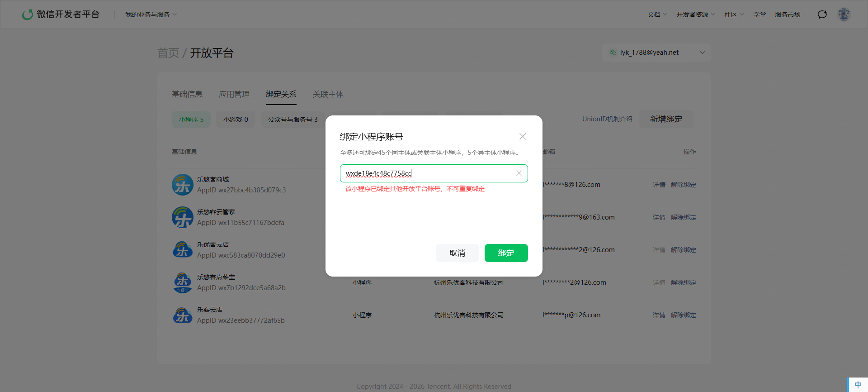Select the 小程序 5 filter

(x=191, y=120)
